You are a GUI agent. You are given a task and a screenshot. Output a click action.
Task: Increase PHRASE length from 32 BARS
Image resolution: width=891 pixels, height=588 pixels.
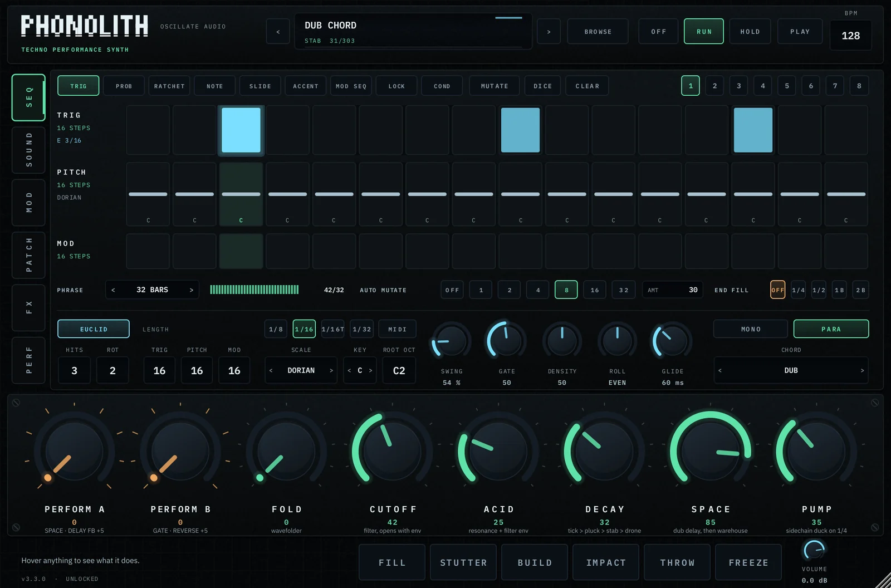pos(191,290)
